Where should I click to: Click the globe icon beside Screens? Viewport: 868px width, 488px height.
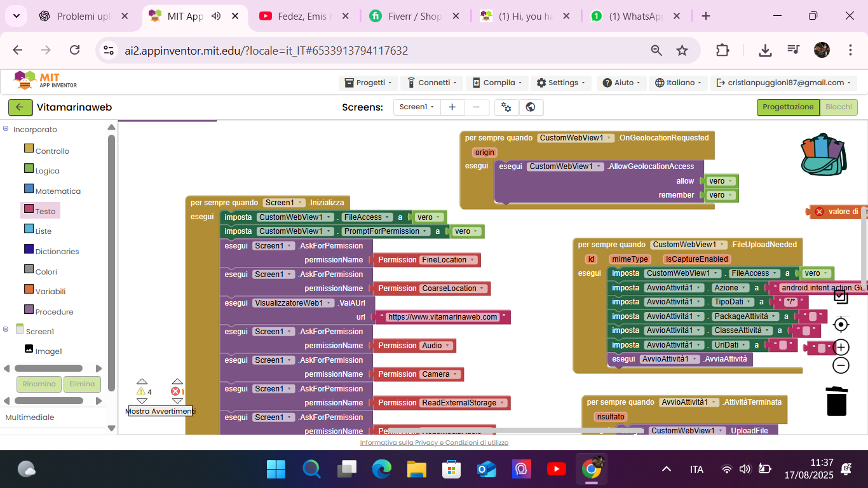tap(531, 107)
